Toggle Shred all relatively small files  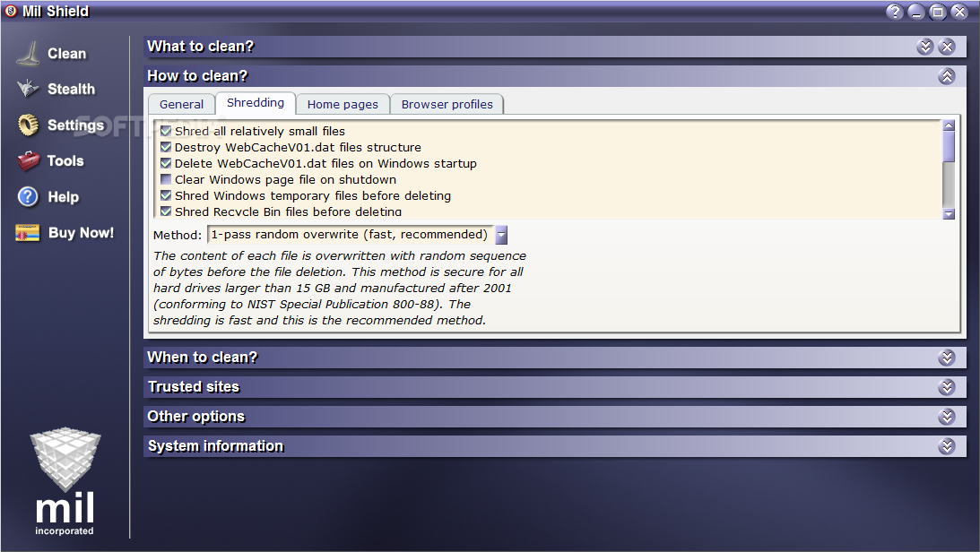click(166, 131)
